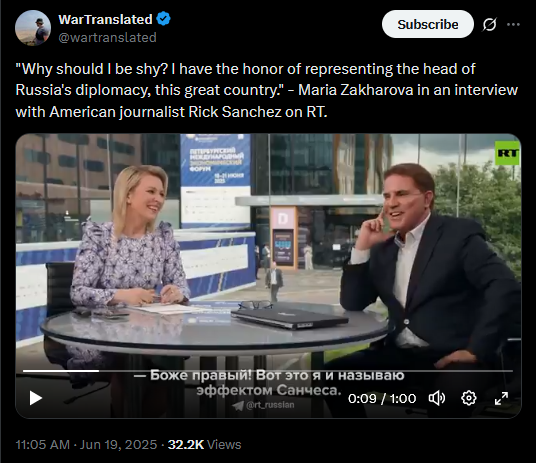Click the WarTranslated display name
Screen dimensions: 536x463
(x=105, y=19)
